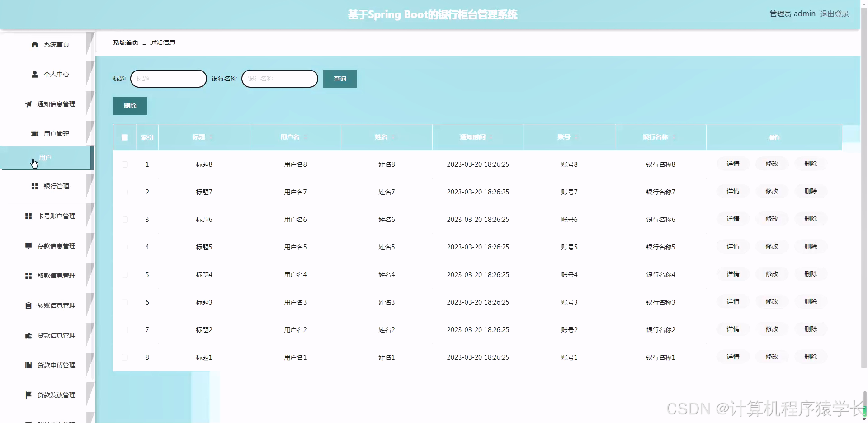
Task: Click the 银行名称 search input field
Action: click(280, 79)
